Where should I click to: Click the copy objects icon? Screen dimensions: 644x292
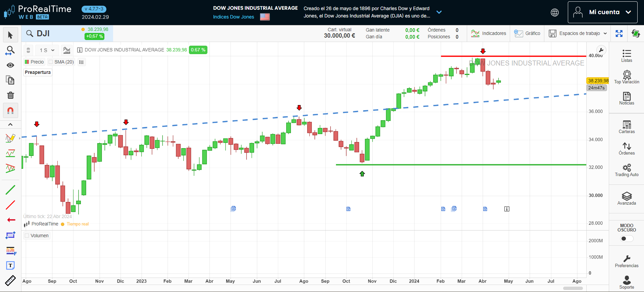click(10, 80)
